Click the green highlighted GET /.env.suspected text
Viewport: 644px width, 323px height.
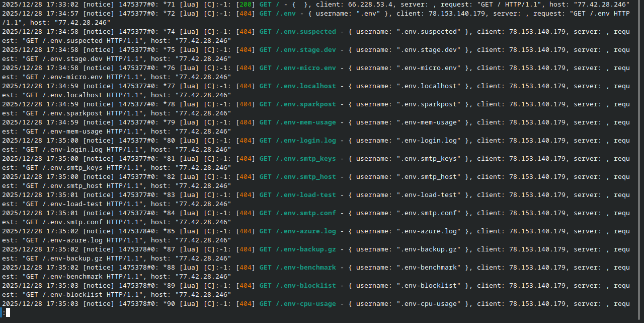click(297, 31)
